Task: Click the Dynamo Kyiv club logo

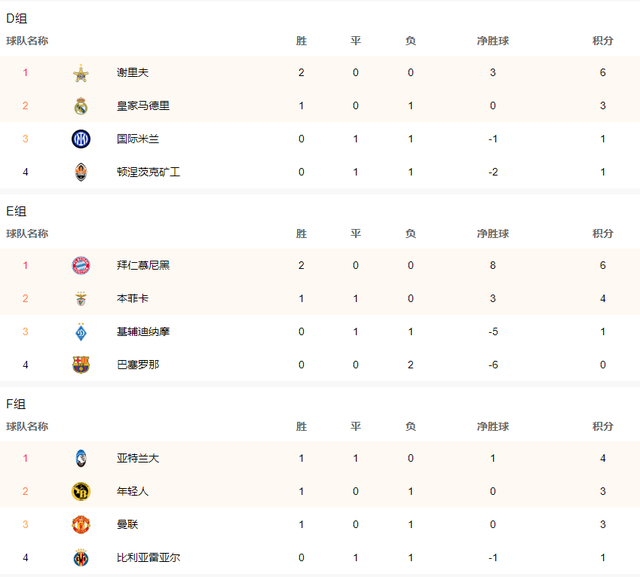Action: (x=81, y=331)
